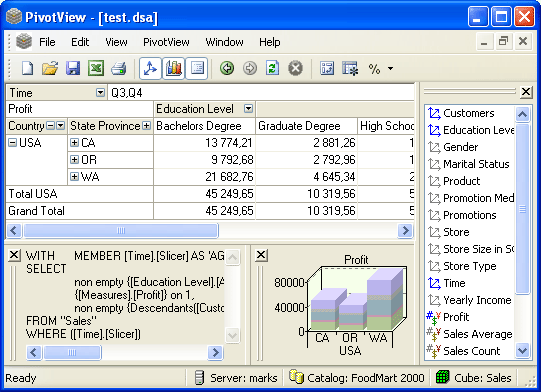This screenshot has height=392, width=541.
Task: Open the File menu
Action: tap(47, 42)
